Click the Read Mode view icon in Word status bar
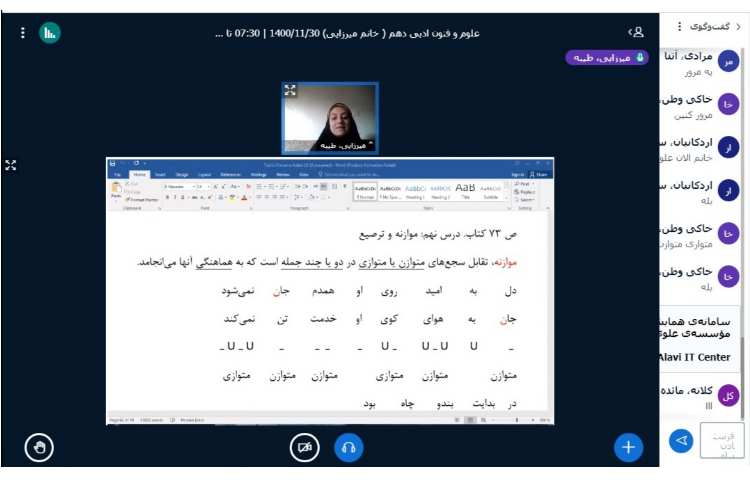This screenshot has width=750, height=480. tap(458, 420)
